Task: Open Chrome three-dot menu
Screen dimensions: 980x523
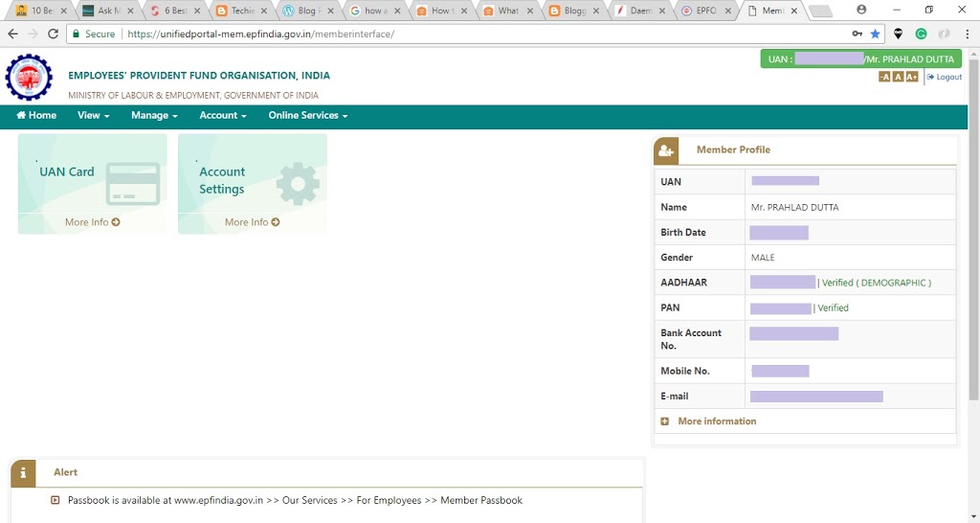Action: 967,34
